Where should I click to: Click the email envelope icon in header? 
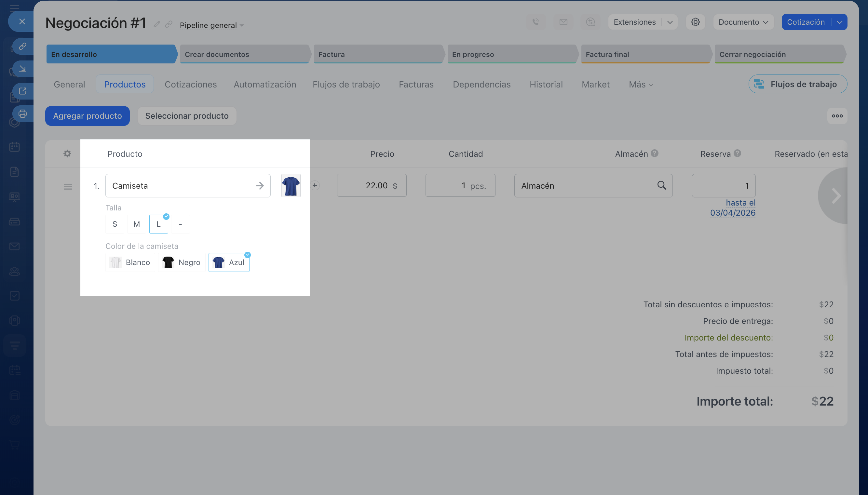click(x=563, y=22)
